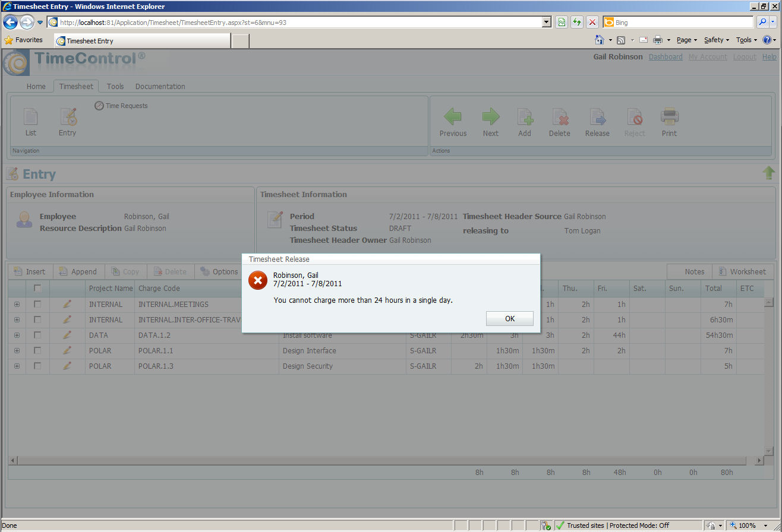This screenshot has height=532, width=782.
Task: Expand the DATA.1.2 row
Action: coord(17,335)
